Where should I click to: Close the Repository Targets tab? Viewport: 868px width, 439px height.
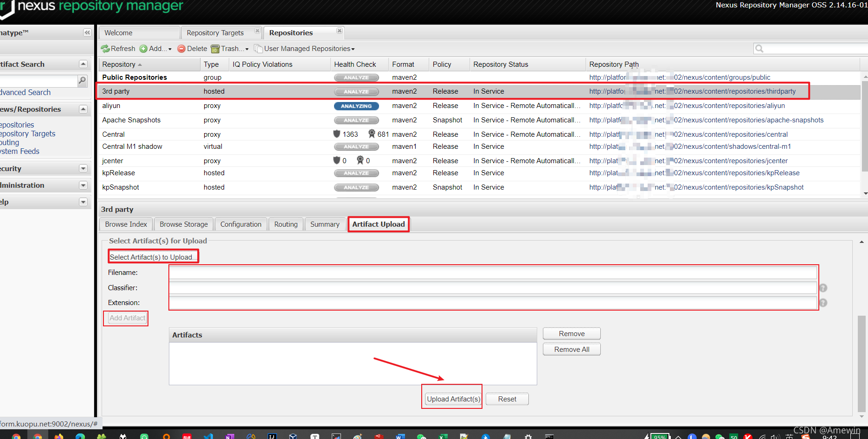pyautogui.click(x=257, y=31)
